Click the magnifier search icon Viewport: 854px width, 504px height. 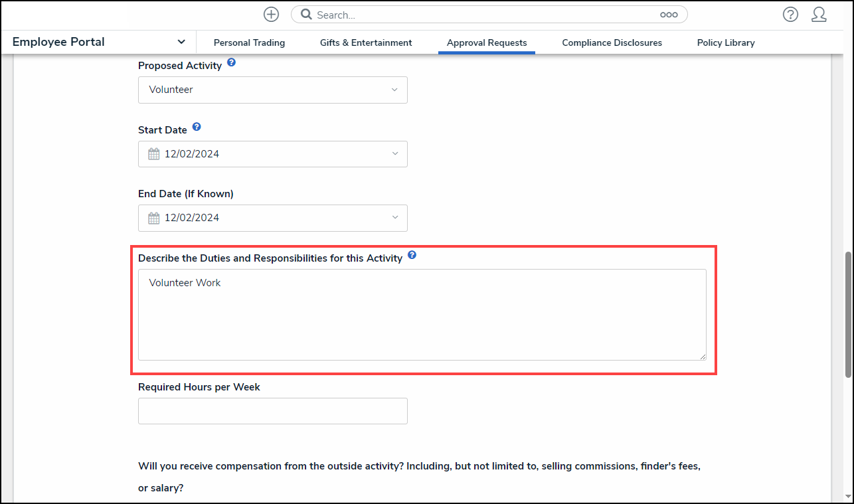pyautogui.click(x=306, y=15)
